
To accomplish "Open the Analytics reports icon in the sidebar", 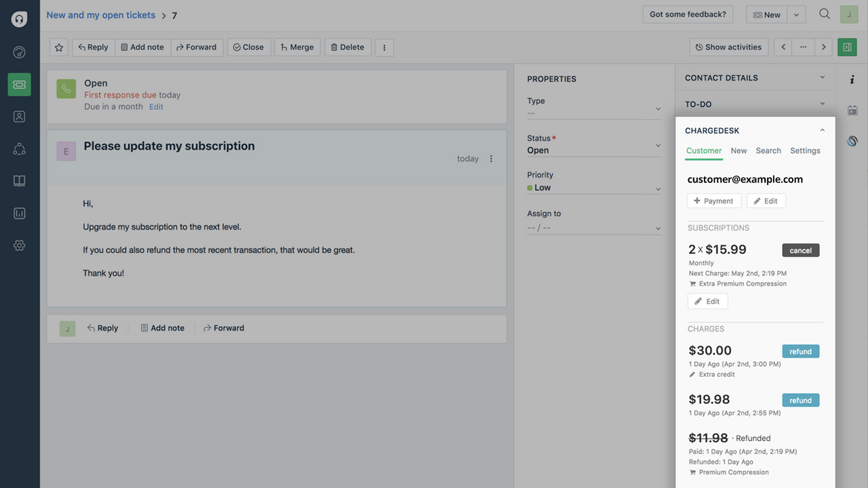I will tap(19, 213).
